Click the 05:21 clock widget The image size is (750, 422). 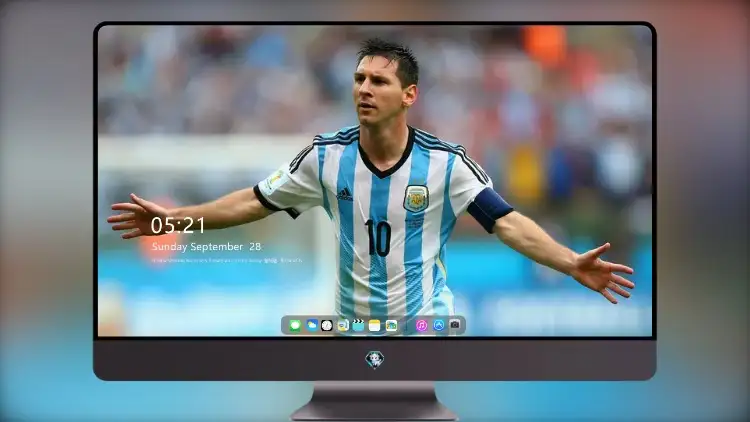coord(178,225)
